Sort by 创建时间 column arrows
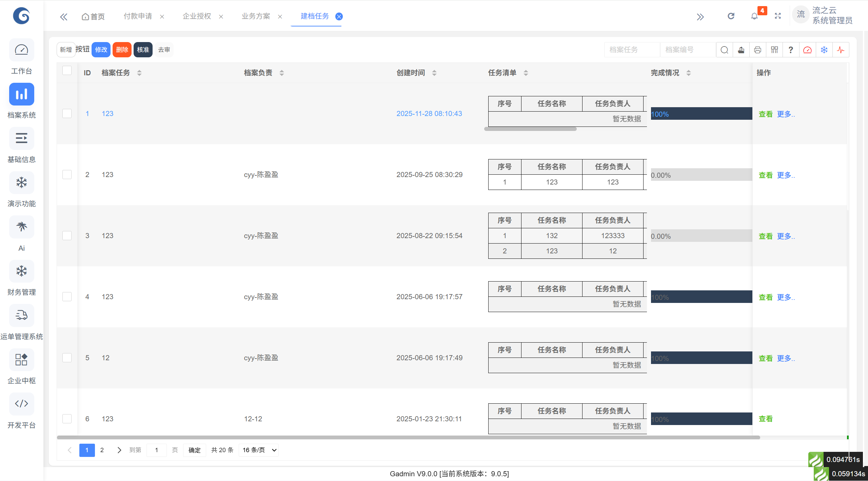The image size is (868, 481). pos(434,73)
